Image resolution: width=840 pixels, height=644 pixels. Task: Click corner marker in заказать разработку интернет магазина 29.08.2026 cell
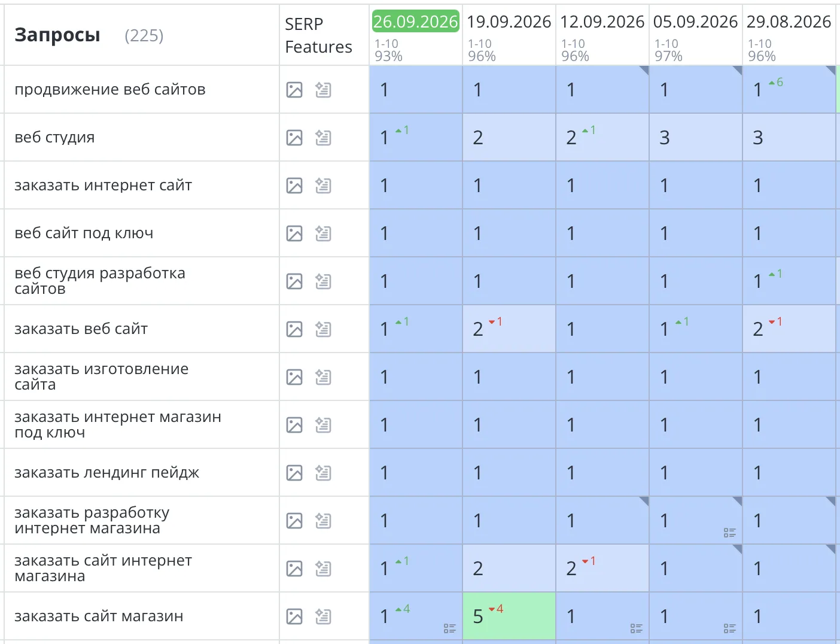[x=831, y=501]
